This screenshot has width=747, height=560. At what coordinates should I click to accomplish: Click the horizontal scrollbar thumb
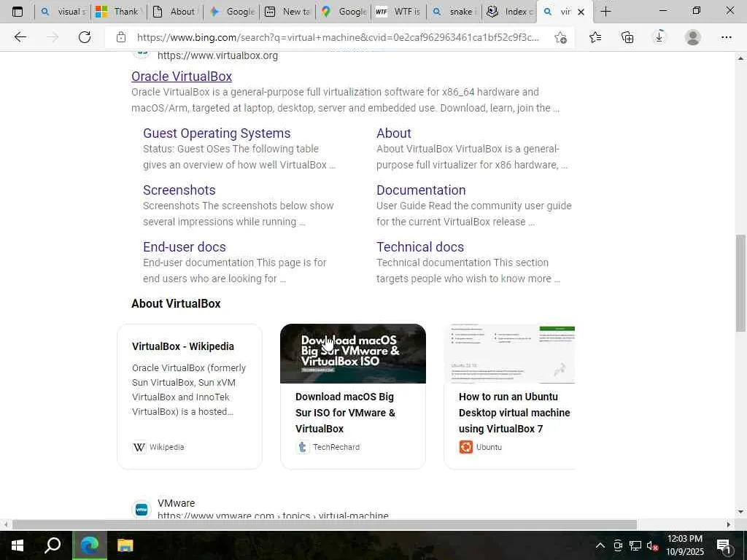(324, 524)
